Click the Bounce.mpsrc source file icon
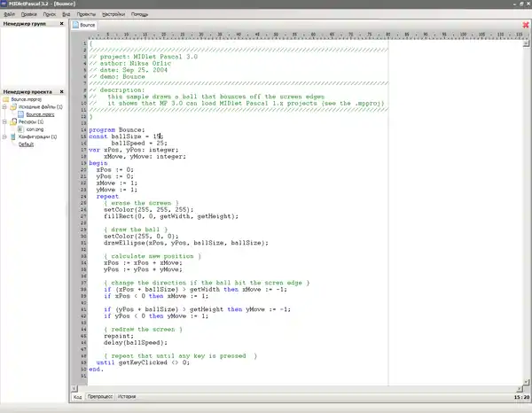Screen dimensions: 532x413 21,114
